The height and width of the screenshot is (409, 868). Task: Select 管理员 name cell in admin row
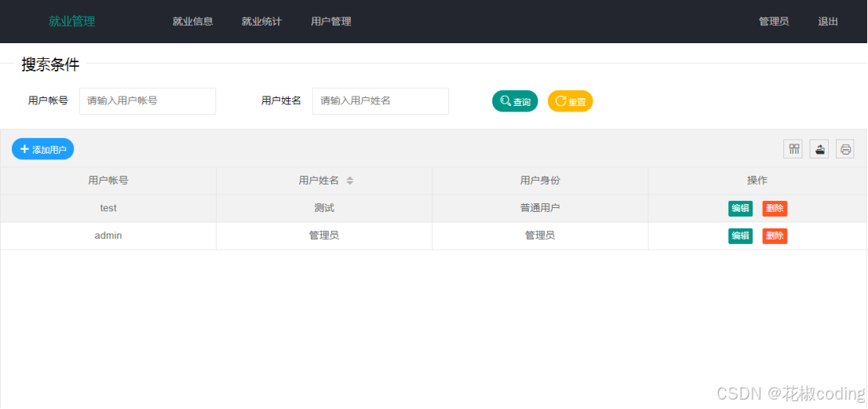(x=324, y=236)
